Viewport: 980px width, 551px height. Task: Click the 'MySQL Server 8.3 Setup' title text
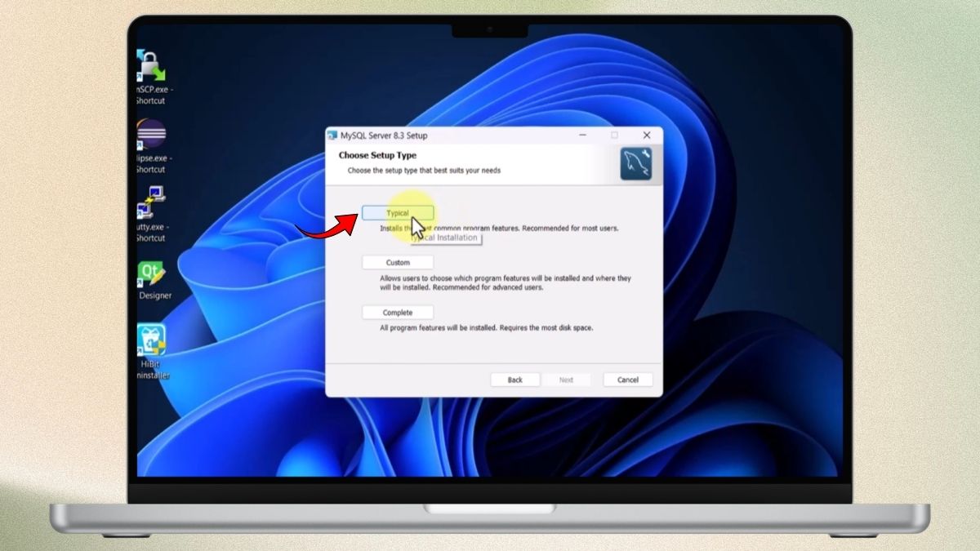[384, 136]
